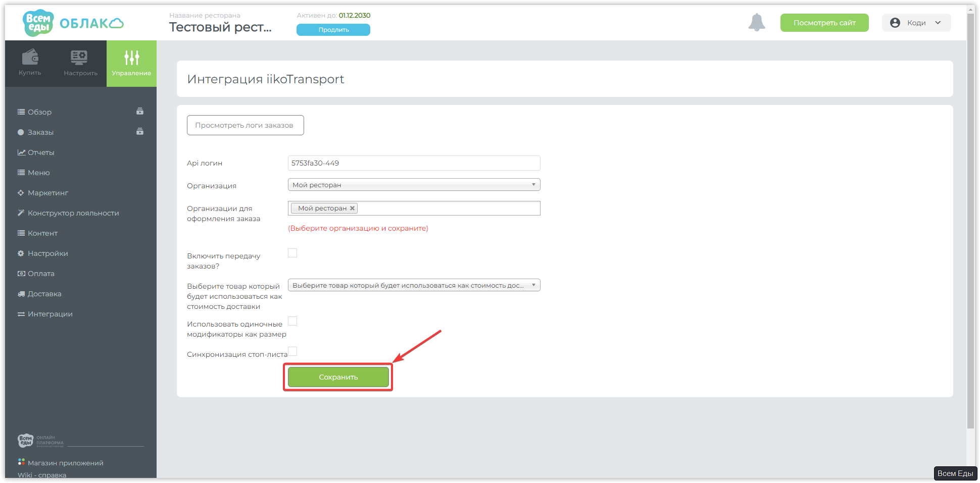Open Магазин приложений link
The image size is (980, 483).
[x=66, y=463]
